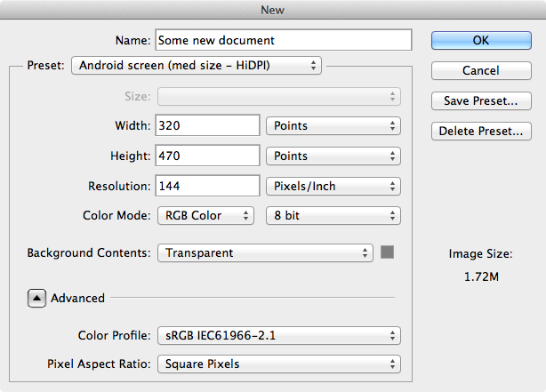Collapse the Advanced section triangle
The height and width of the screenshot is (392, 546).
pos(36,298)
